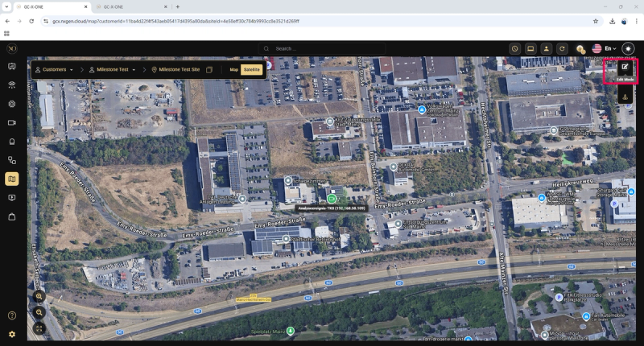The image size is (644, 346).
Task: Click the refresh icon in header
Action: click(x=562, y=49)
